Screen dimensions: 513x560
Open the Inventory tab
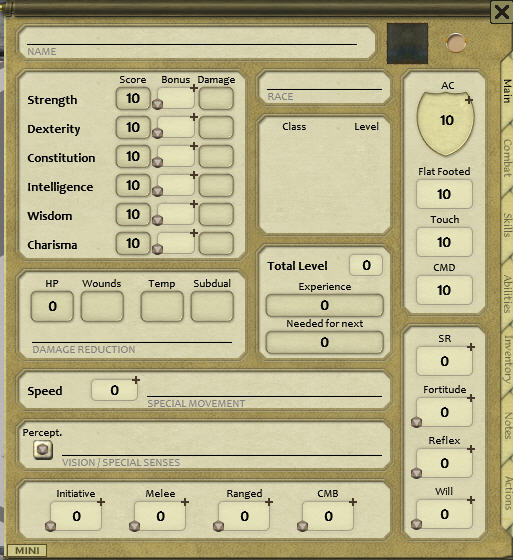pos(507,359)
